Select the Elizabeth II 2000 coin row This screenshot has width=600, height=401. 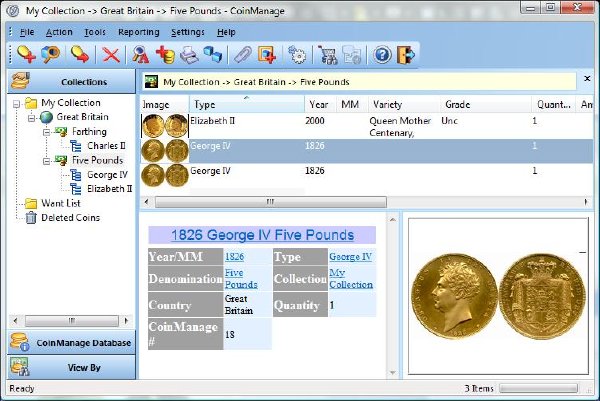pyautogui.click(x=367, y=126)
